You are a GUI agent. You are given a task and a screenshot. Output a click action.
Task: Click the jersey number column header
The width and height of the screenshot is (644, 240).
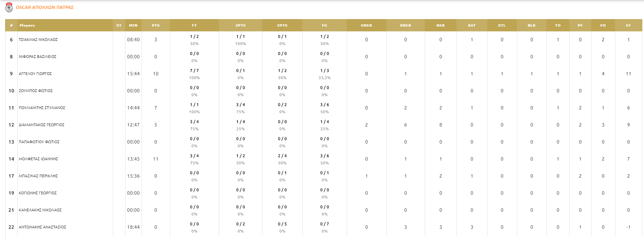[11, 25]
